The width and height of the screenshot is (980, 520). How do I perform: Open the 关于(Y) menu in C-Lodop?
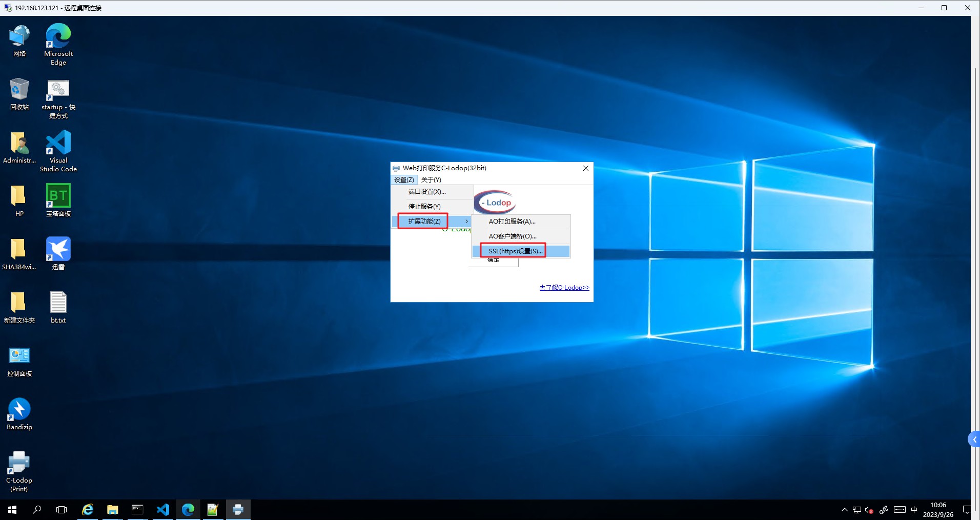click(x=431, y=179)
